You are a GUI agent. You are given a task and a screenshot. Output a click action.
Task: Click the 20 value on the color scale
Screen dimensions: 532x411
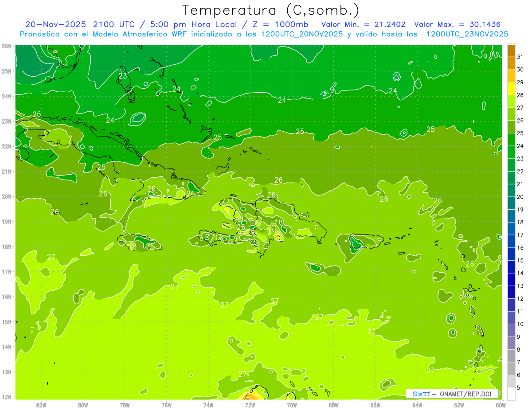tap(520, 197)
